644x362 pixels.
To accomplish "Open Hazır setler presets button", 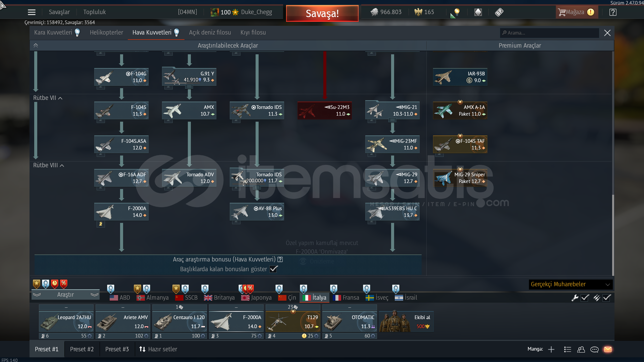I will (x=158, y=349).
